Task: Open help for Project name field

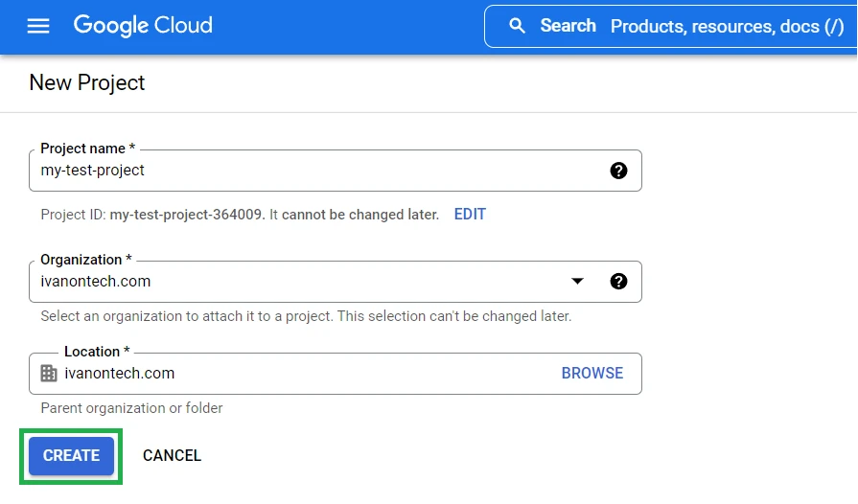Action: point(618,171)
